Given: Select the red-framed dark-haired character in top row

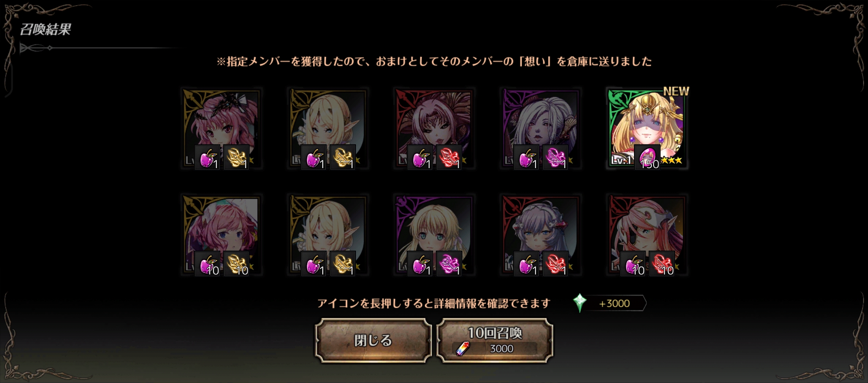Looking at the screenshot, I should (434, 128).
